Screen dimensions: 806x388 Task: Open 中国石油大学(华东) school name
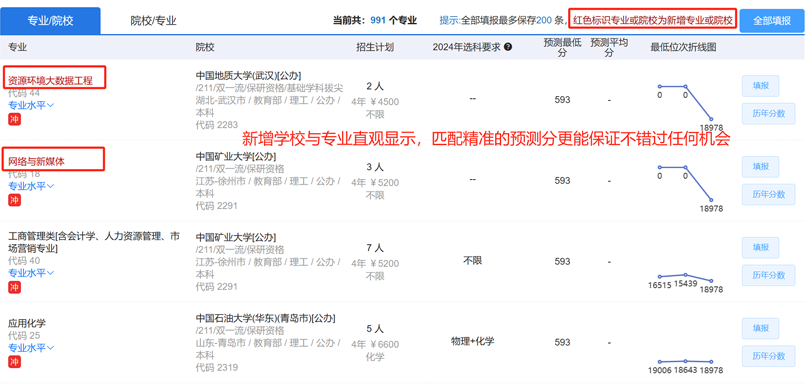pyautogui.click(x=265, y=319)
